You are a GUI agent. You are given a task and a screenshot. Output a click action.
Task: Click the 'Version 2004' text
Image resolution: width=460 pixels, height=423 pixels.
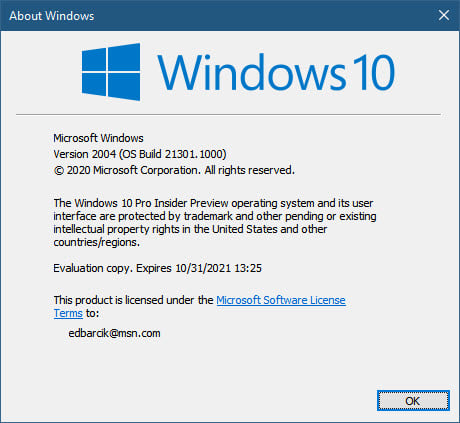(x=84, y=154)
